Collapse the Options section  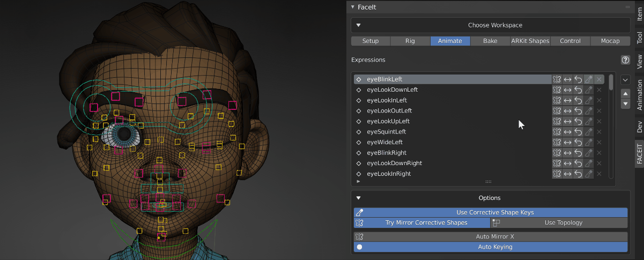359,198
